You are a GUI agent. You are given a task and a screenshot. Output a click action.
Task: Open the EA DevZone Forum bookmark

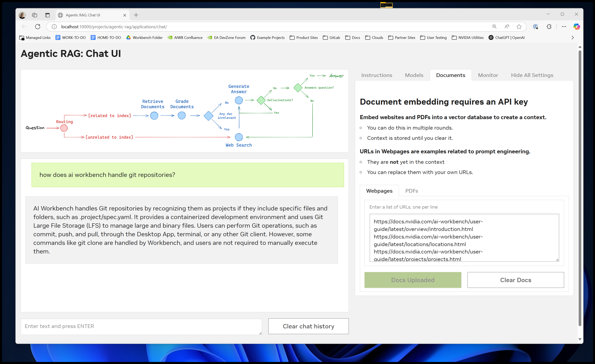(x=227, y=38)
